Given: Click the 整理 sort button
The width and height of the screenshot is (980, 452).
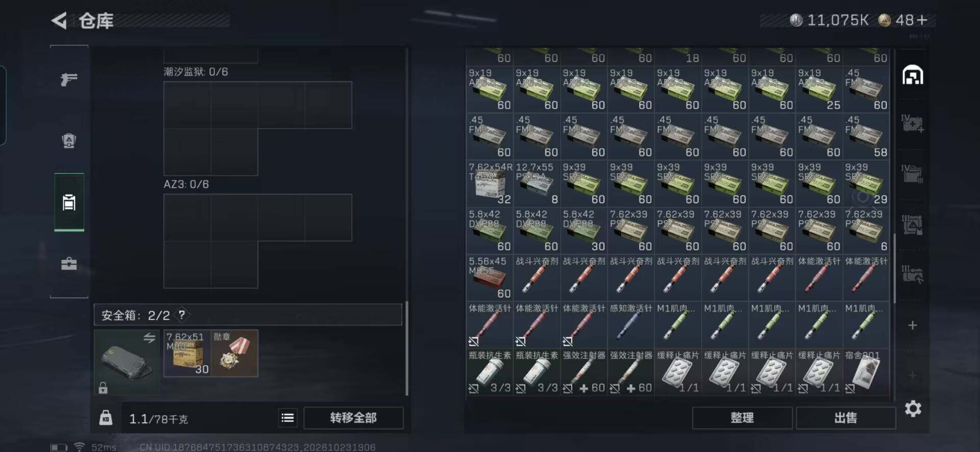Looking at the screenshot, I should click(742, 418).
